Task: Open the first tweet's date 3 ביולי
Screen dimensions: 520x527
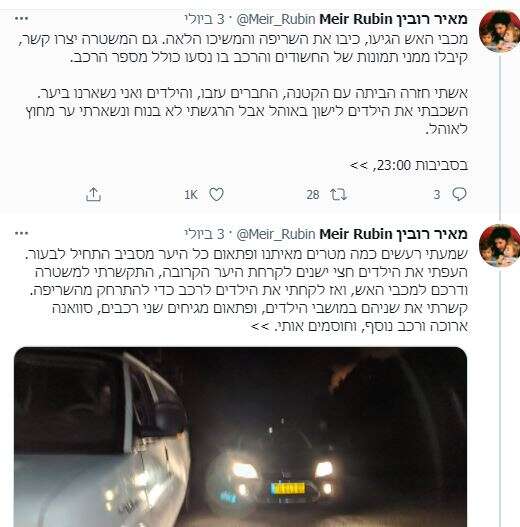Action: (x=204, y=19)
